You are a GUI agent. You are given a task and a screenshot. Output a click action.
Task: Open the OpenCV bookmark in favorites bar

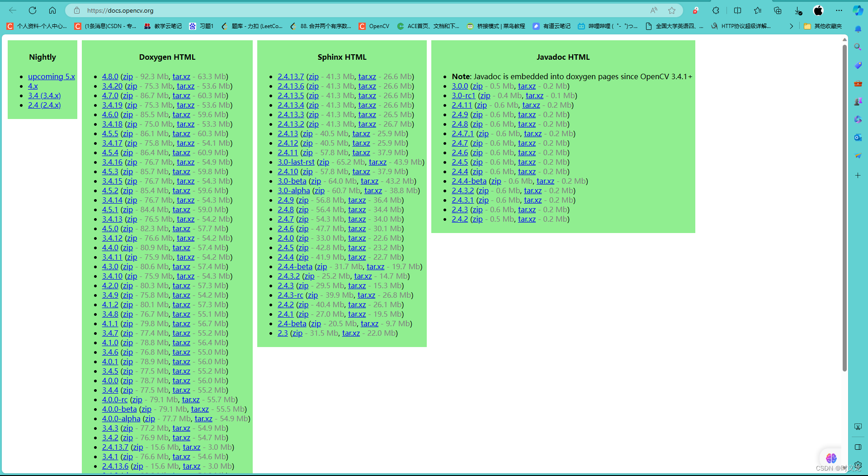pos(374,26)
